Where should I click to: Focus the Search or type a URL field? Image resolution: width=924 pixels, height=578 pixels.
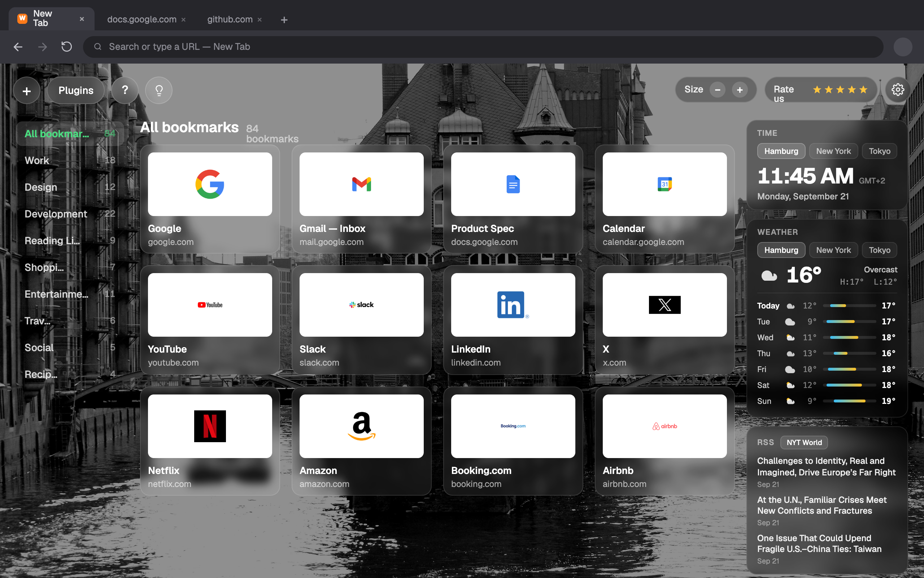coord(483,47)
